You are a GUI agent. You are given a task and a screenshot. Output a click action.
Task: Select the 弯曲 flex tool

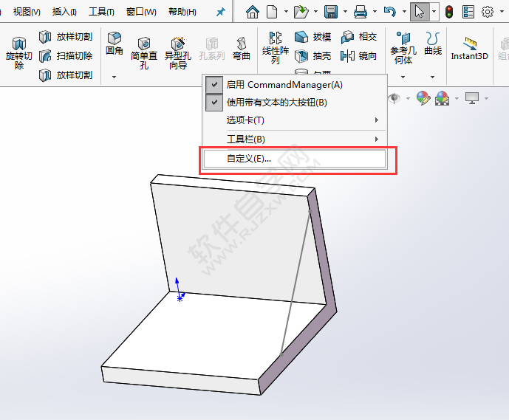point(241,49)
